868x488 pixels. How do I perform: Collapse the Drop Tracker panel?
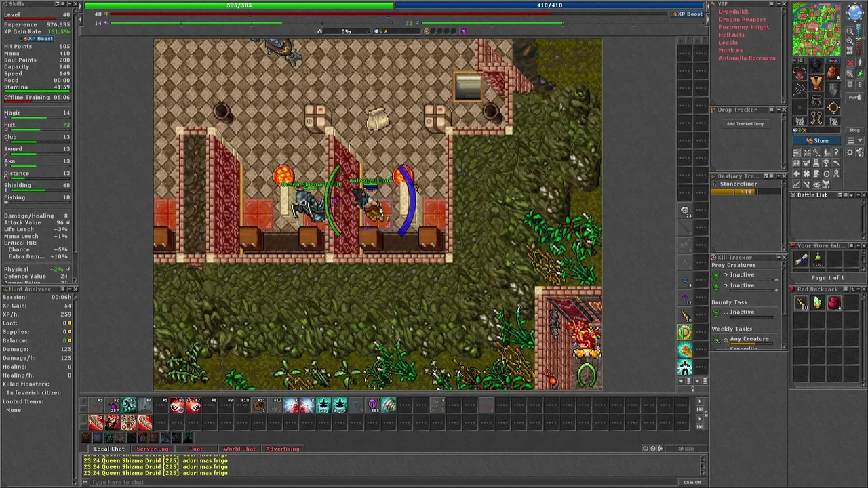pyautogui.click(x=777, y=109)
